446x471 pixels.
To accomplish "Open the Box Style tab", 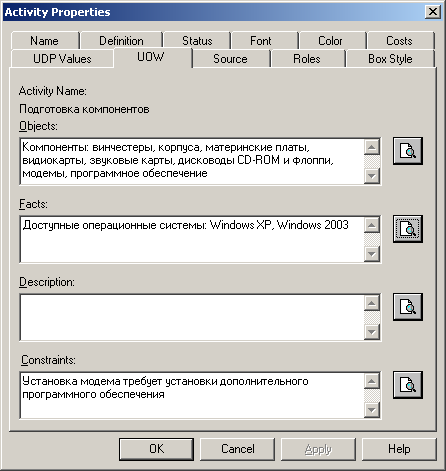I will coord(390,59).
